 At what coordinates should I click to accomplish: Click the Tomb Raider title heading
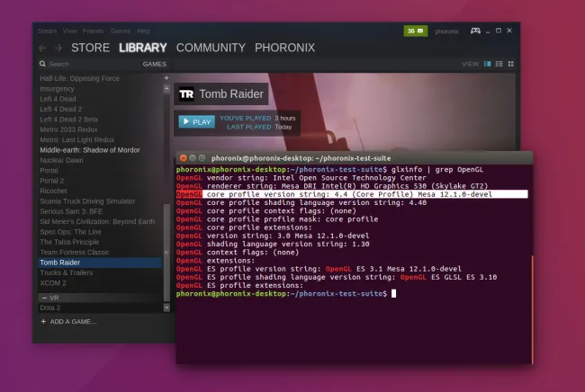(x=231, y=94)
